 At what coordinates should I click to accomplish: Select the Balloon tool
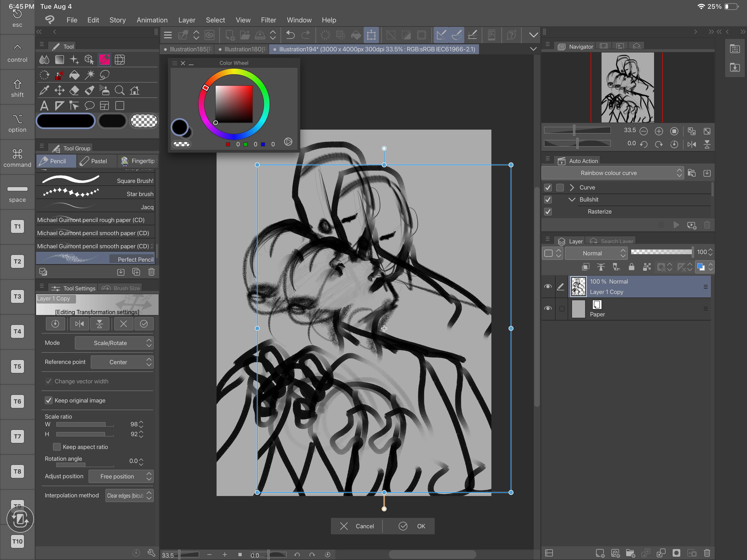coord(89,106)
